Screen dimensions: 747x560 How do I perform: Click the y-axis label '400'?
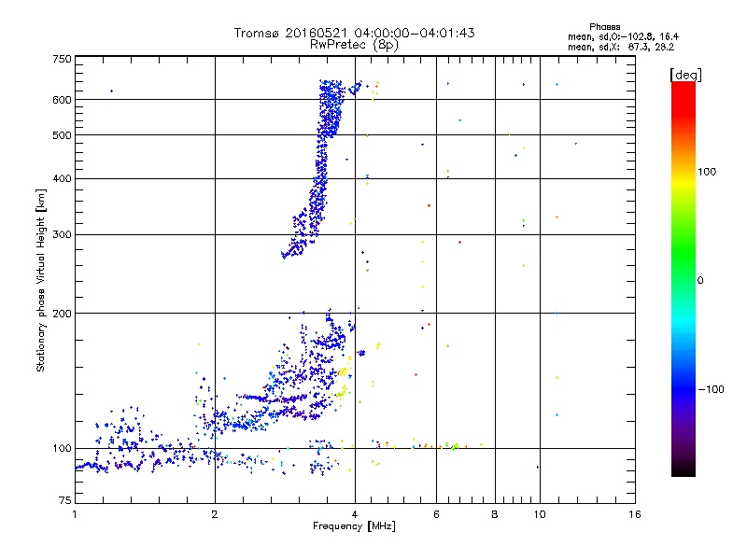pos(62,178)
